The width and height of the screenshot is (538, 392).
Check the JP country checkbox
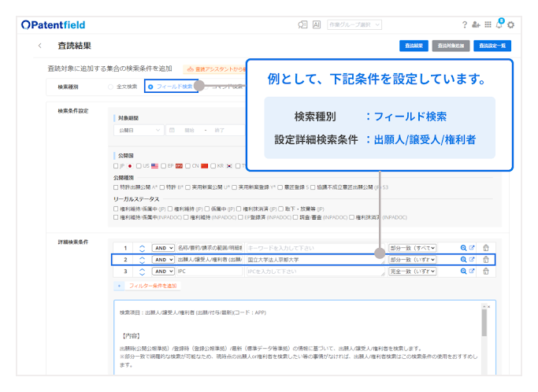[116, 166]
